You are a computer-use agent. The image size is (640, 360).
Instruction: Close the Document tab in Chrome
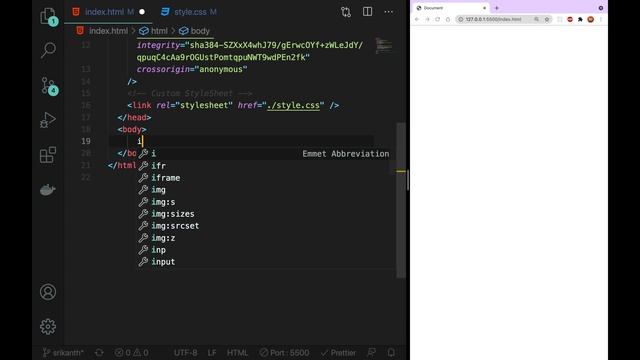484,8
